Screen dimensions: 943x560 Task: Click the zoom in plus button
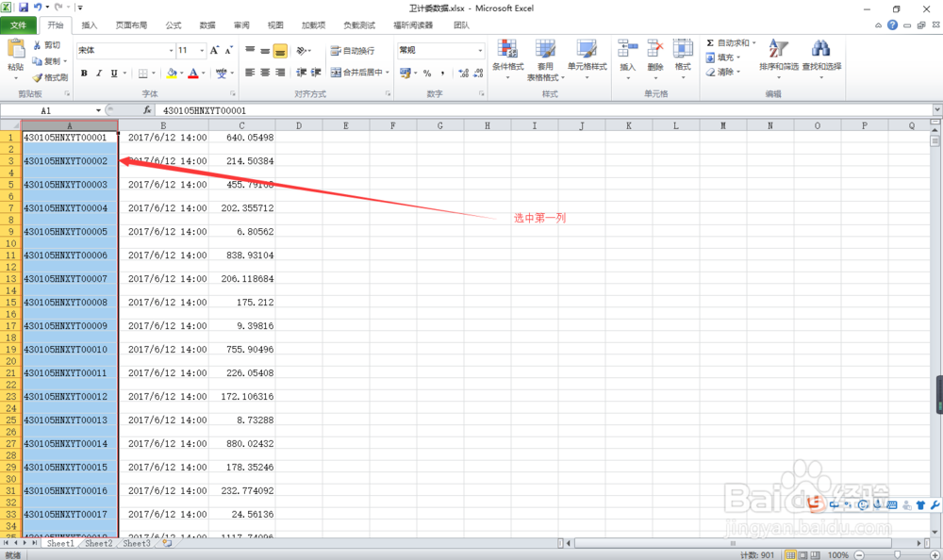click(x=935, y=555)
